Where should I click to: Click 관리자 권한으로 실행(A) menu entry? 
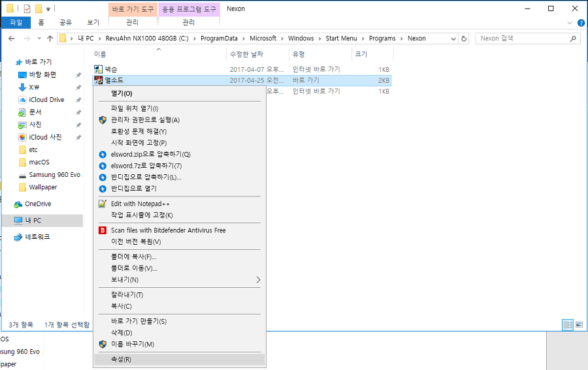click(145, 120)
